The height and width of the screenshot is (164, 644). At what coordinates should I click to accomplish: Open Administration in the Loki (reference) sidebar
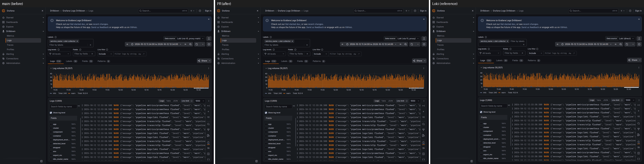pyautogui.click(x=443, y=63)
